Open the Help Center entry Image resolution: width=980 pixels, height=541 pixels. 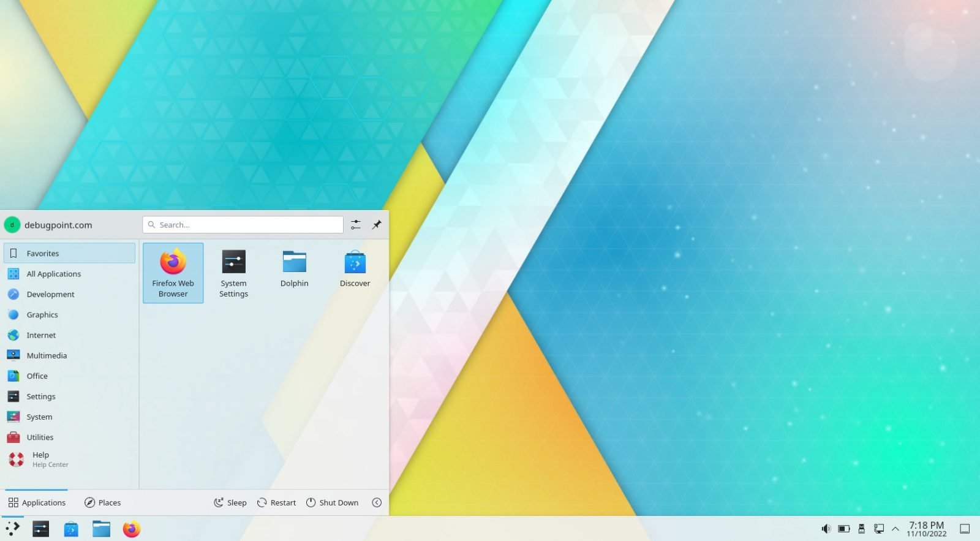point(69,460)
